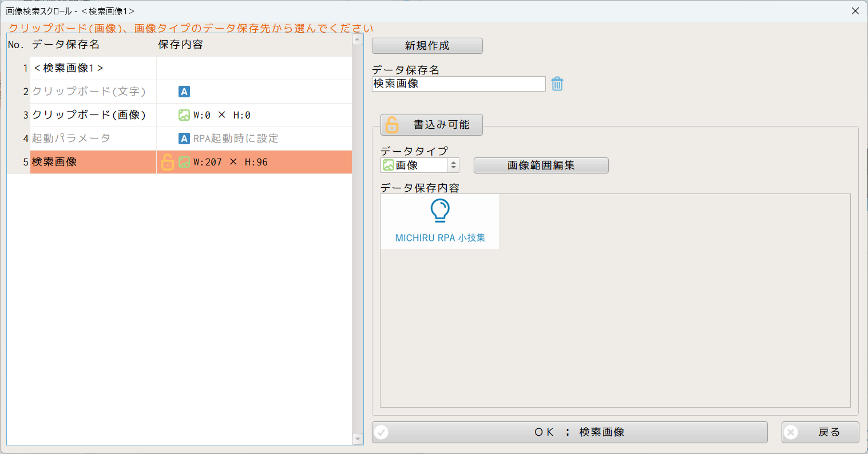Click the text 'A' icon in クリップボード(文字) row

tap(184, 92)
